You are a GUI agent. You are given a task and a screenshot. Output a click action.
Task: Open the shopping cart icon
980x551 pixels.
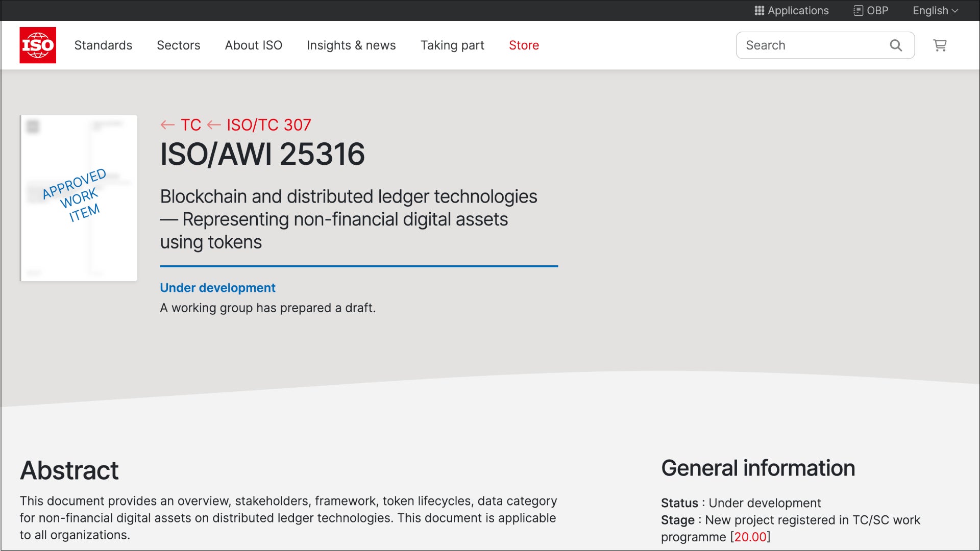940,45
